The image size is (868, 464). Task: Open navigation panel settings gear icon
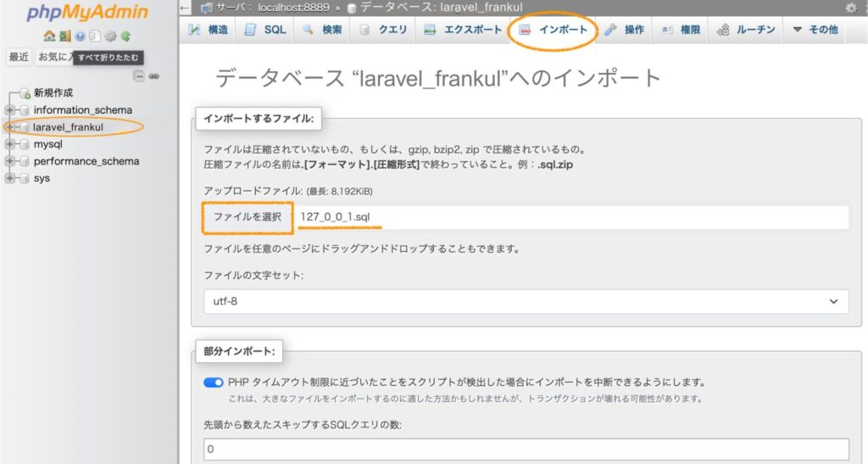click(x=111, y=36)
